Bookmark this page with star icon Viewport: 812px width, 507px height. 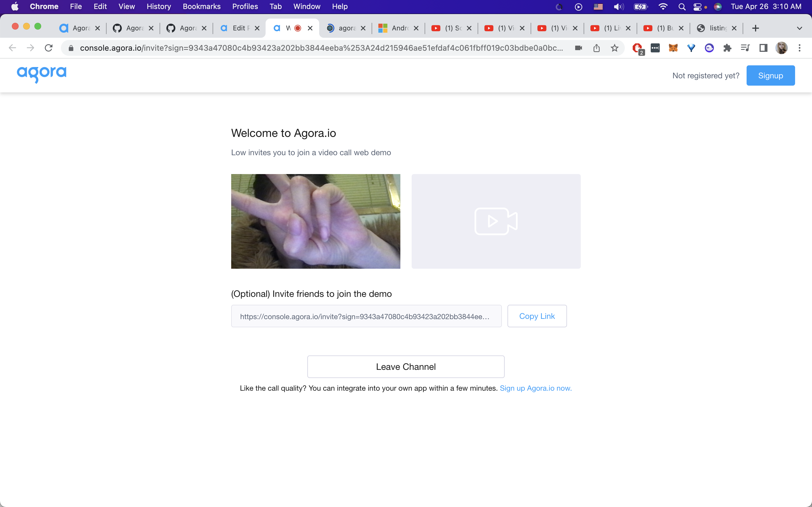[614, 48]
